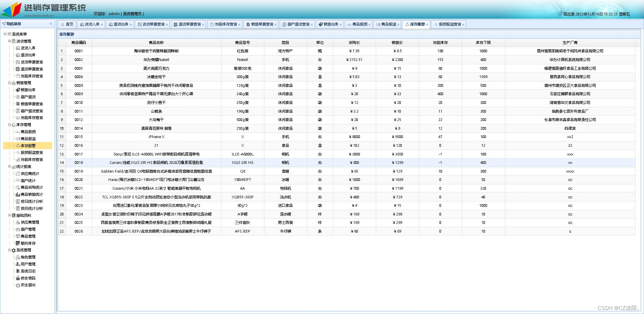Click the 销售价 column header
The width and height of the screenshot is (644, 314).
[x=397, y=43]
